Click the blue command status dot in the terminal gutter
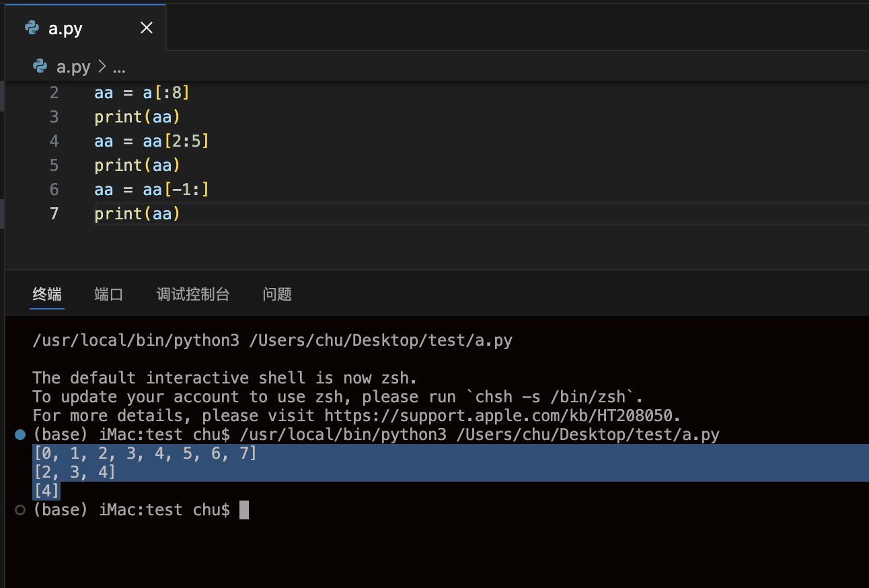Screen dimensions: 869x588 pos(19,434)
